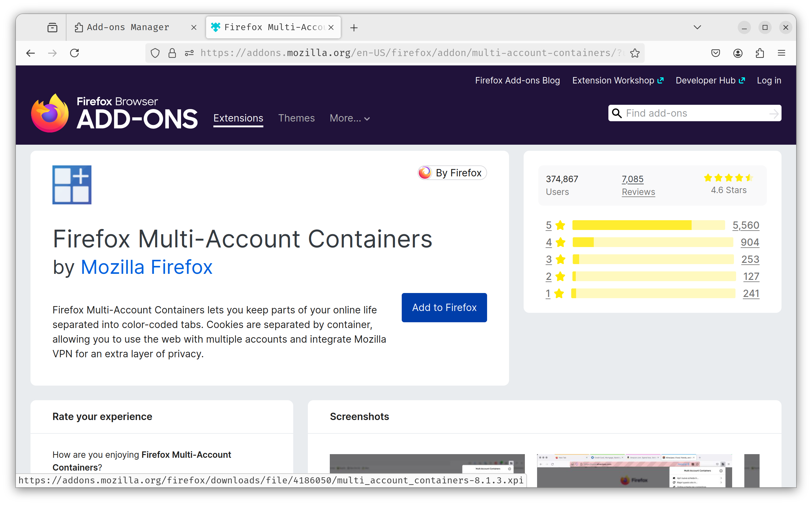Close the Add-ons Manager tab
The height and width of the screenshot is (505, 812).
coord(194,27)
